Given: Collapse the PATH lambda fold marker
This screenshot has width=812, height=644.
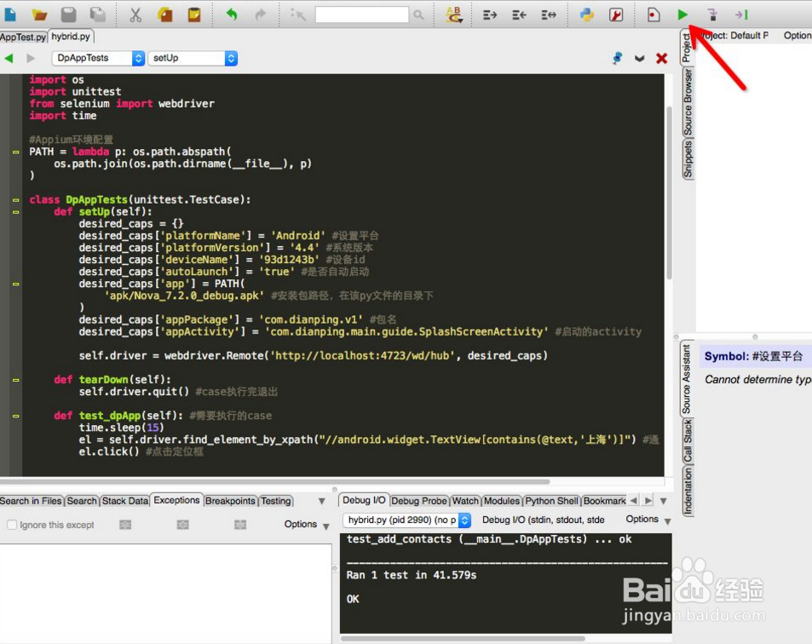Looking at the screenshot, I should [15, 152].
